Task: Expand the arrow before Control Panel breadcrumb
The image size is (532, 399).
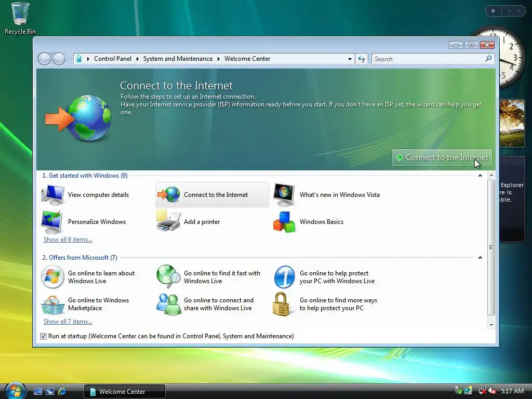Action: coord(88,59)
